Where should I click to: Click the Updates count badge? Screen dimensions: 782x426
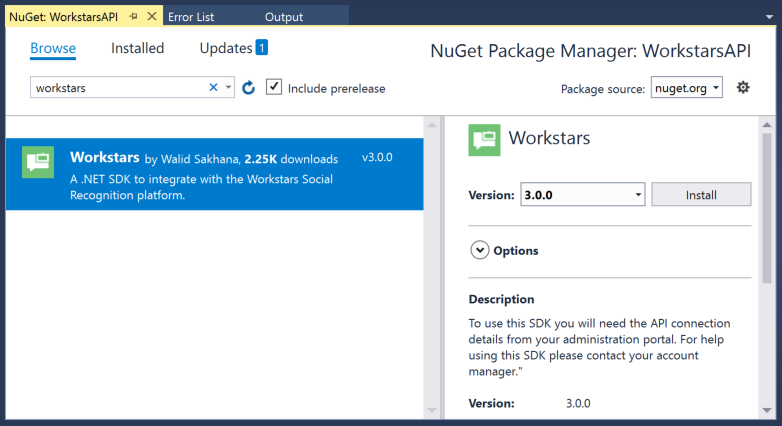point(261,47)
